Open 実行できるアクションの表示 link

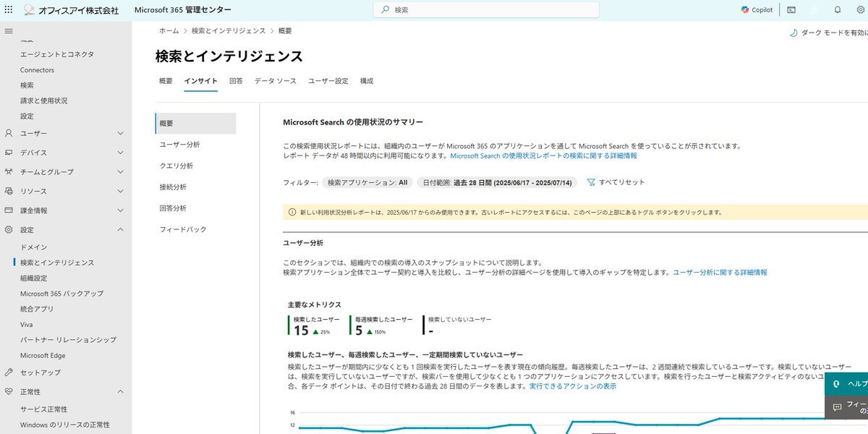(573, 386)
